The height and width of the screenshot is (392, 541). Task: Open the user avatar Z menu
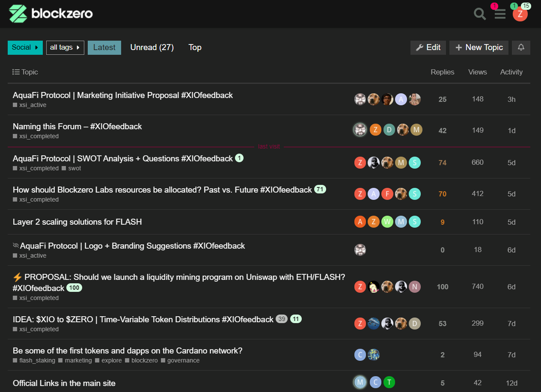(x=520, y=14)
